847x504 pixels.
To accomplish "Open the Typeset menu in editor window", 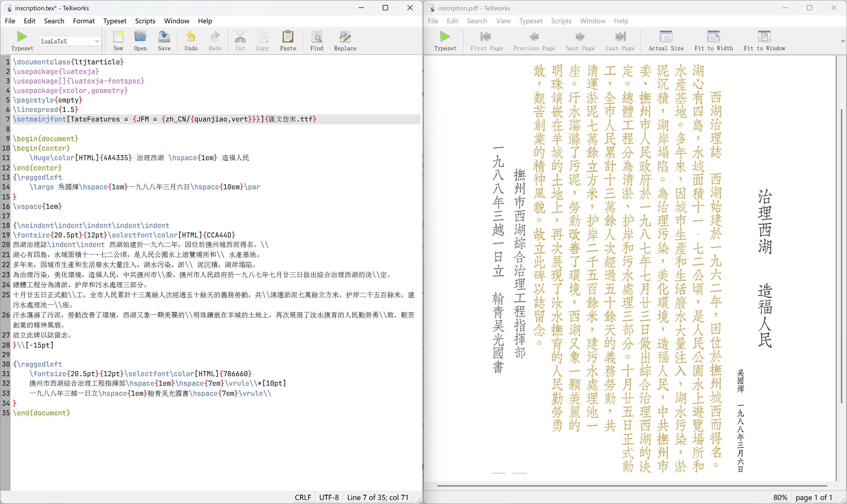I will (115, 21).
